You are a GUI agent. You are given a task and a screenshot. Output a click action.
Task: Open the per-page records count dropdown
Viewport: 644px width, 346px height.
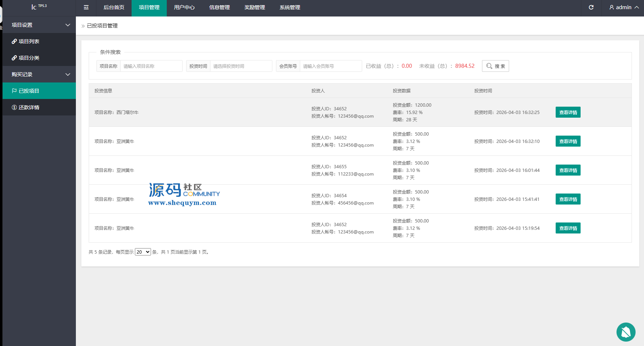coord(143,252)
